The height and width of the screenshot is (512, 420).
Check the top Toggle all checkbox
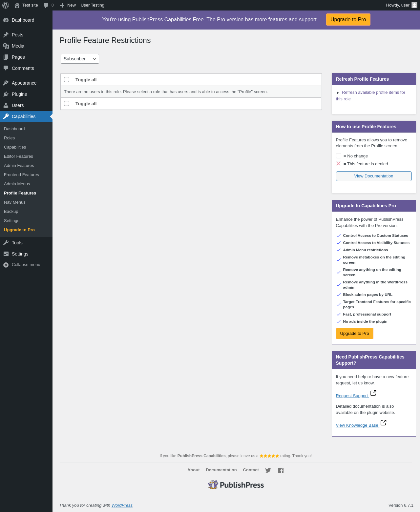67,79
